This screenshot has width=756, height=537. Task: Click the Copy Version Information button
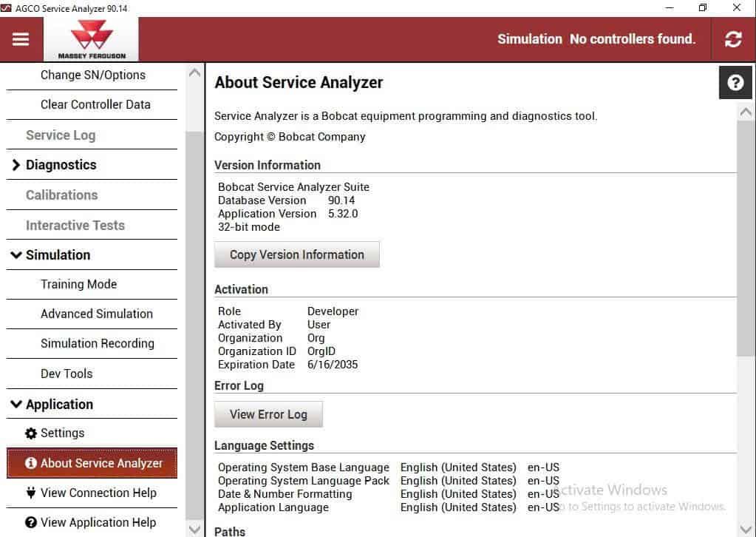[296, 254]
